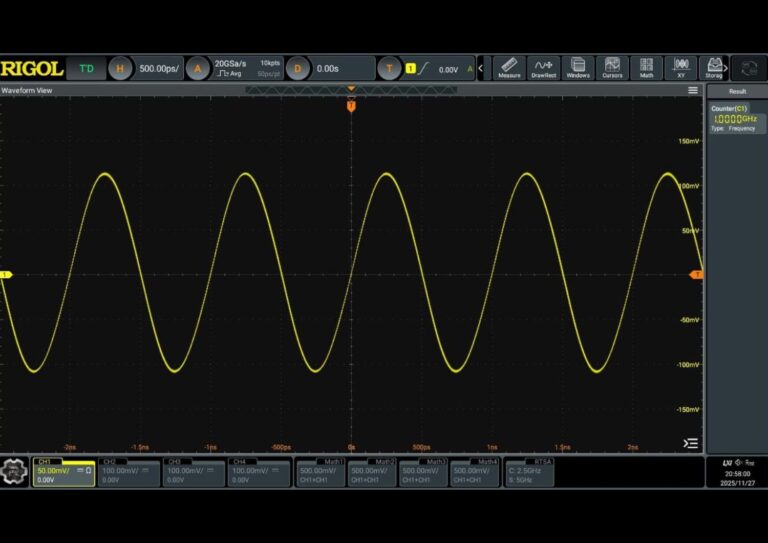768x543 pixels.
Task: Click the orange trigger position marker at top
Action: point(351,106)
